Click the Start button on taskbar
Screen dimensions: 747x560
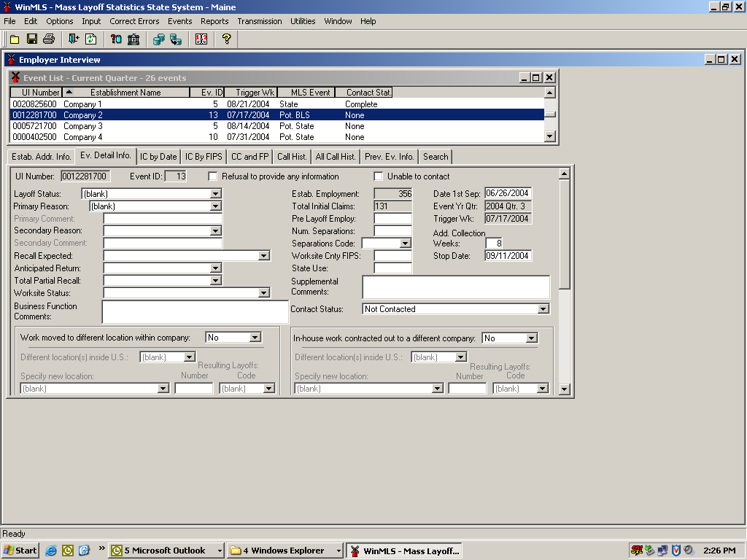click(x=20, y=551)
